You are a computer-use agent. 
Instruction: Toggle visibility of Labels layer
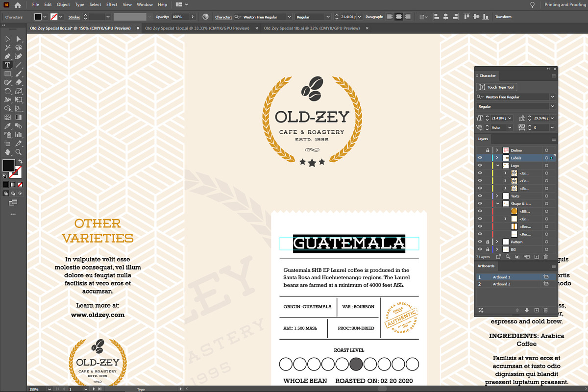(x=480, y=158)
